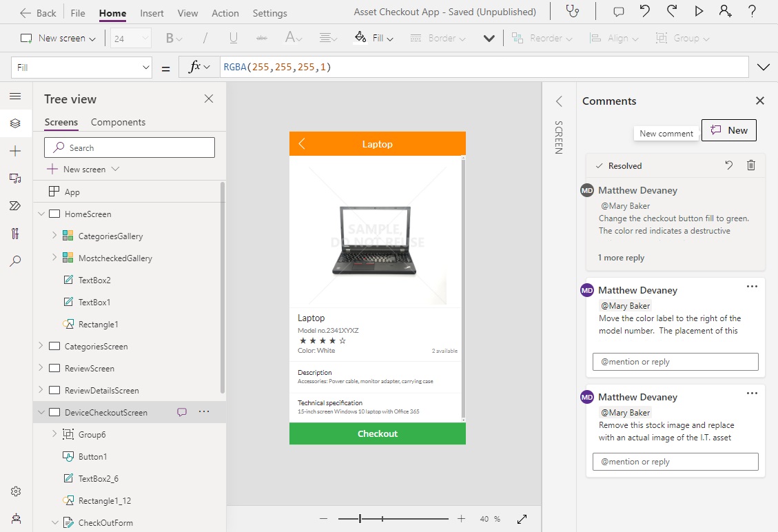Preview the app with the Play icon

pyautogui.click(x=698, y=11)
